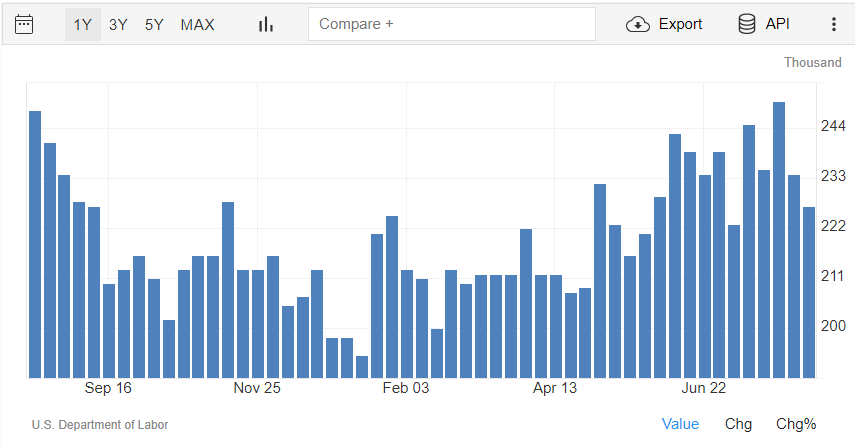This screenshot has height=447, width=855.
Task: Click the U.S. Department of Labor source
Action: (100, 425)
